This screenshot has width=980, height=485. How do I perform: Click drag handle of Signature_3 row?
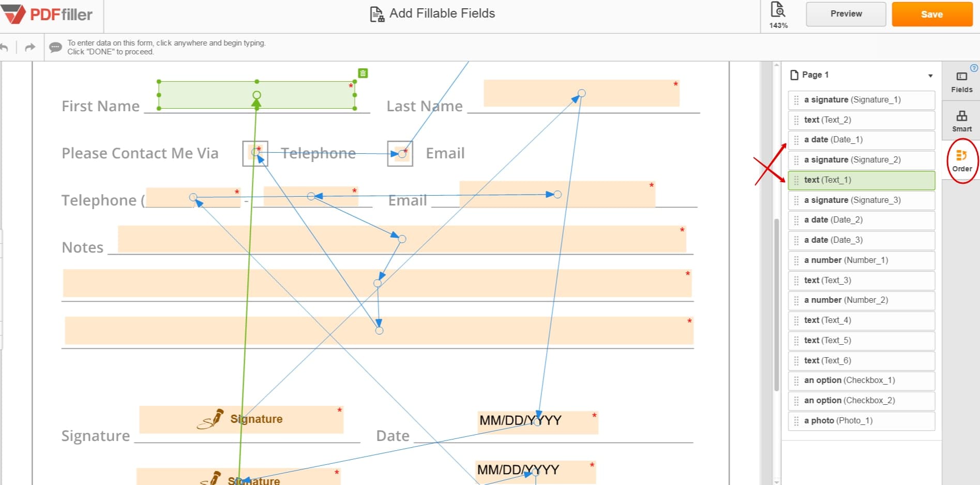coord(796,200)
